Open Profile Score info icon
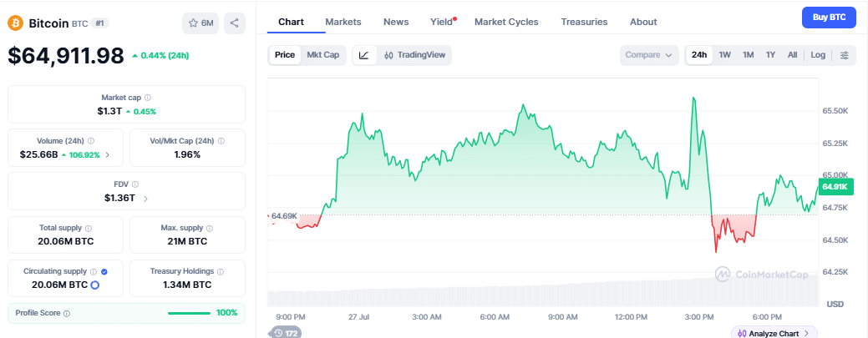This screenshot has height=338, width=868. click(x=67, y=313)
